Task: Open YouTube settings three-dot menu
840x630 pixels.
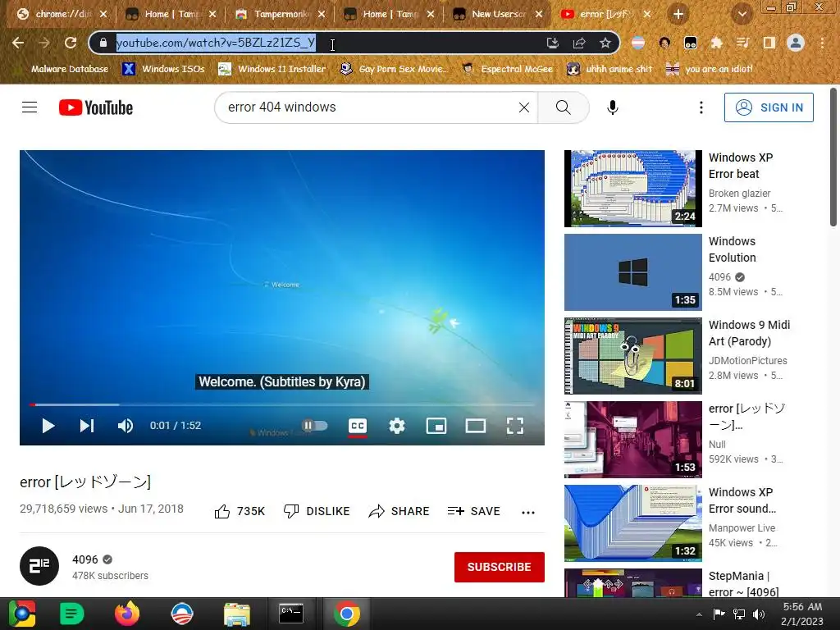Action: (701, 107)
